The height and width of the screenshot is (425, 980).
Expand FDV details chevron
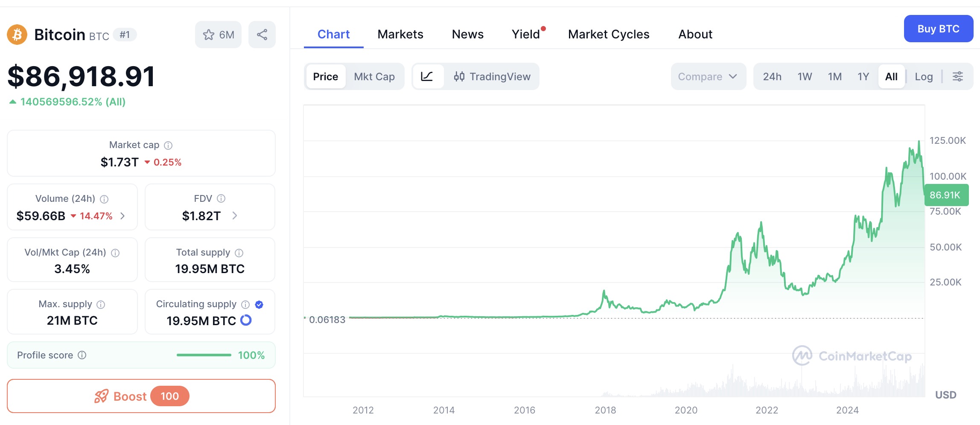235,216
